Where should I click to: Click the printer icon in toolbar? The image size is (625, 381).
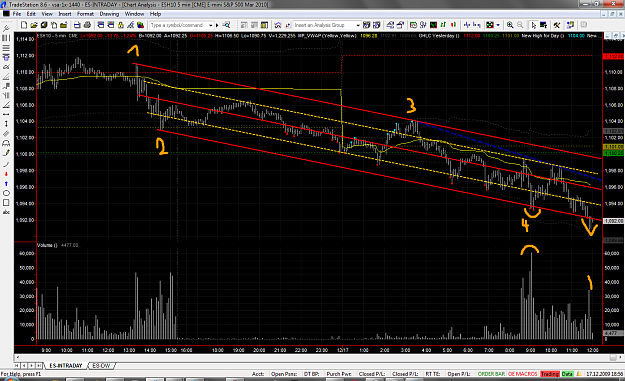coord(87,25)
